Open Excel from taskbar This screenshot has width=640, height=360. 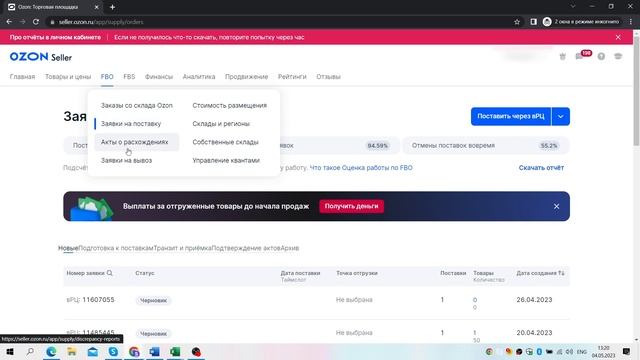(x=175, y=351)
